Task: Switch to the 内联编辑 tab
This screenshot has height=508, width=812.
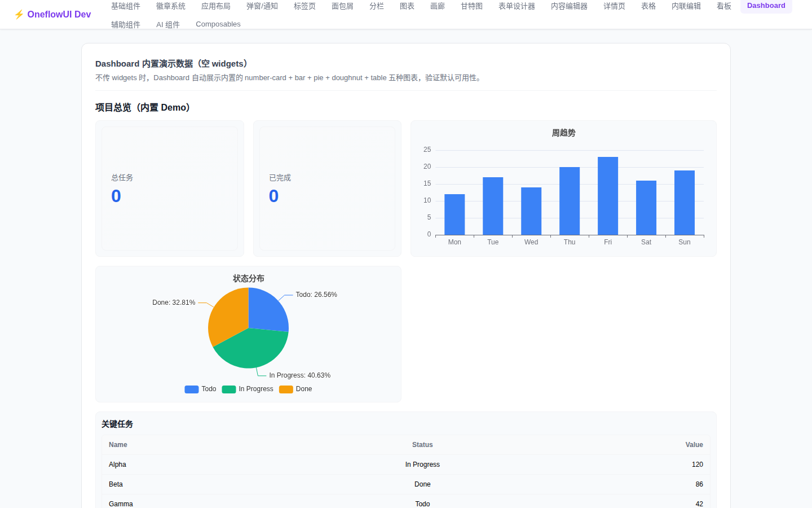Action: pos(686,6)
